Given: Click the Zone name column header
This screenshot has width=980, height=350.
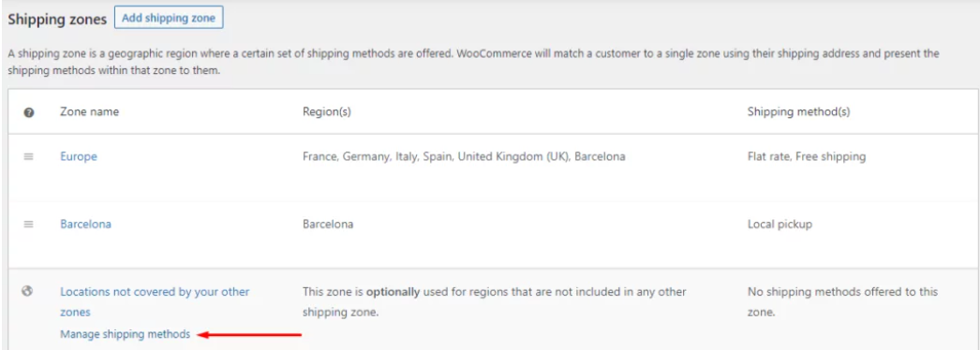Looking at the screenshot, I should [x=89, y=112].
